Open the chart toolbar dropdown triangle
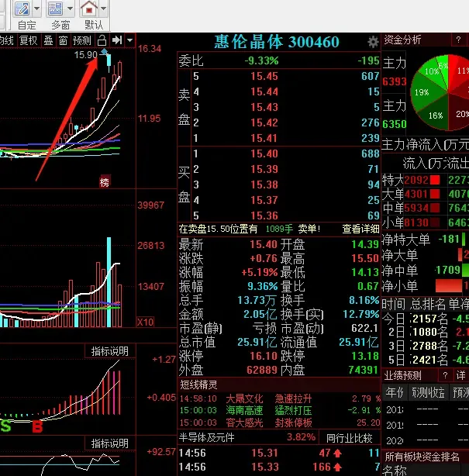This screenshot has height=476, width=469. 130,40
